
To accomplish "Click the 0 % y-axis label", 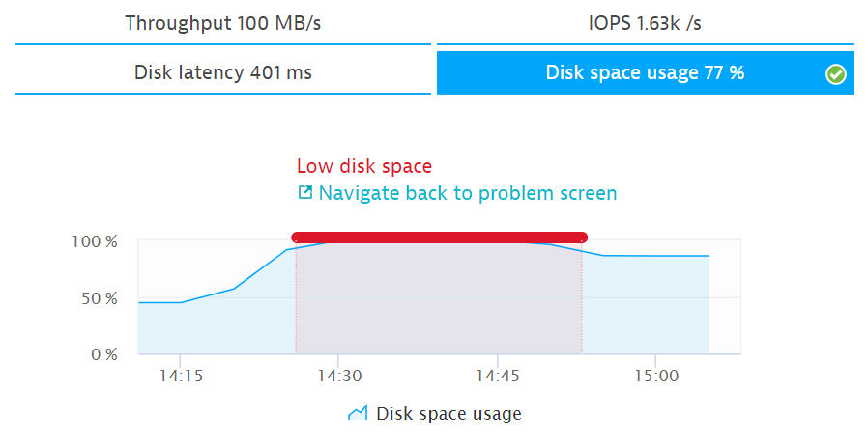I will (101, 354).
